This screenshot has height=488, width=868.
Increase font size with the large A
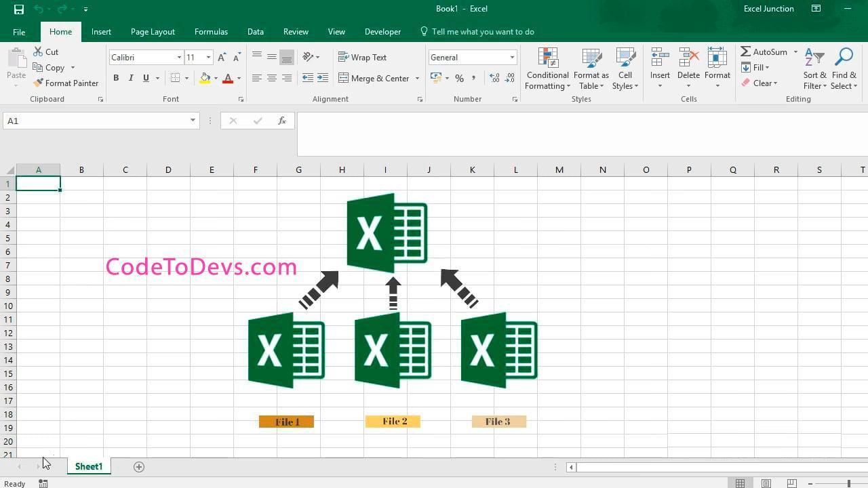pyautogui.click(x=222, y=58)
